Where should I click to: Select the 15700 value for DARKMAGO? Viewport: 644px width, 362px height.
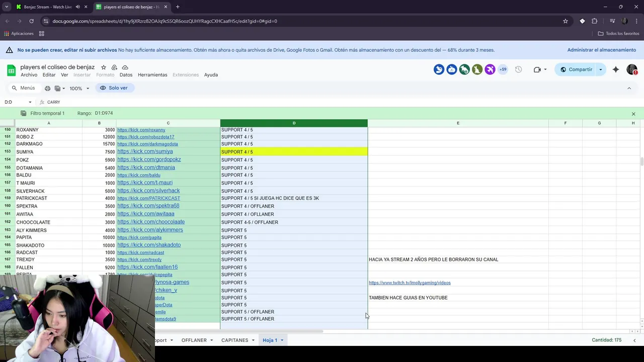(99, 144)
